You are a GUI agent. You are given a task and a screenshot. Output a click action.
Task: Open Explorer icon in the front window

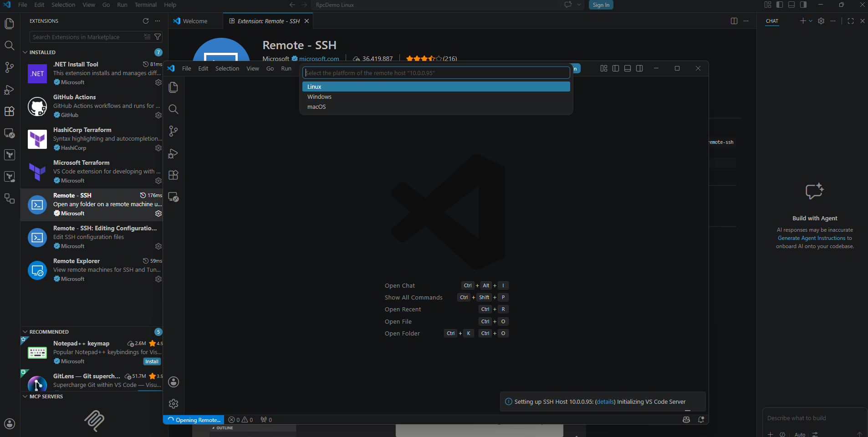tap(174, 87)
